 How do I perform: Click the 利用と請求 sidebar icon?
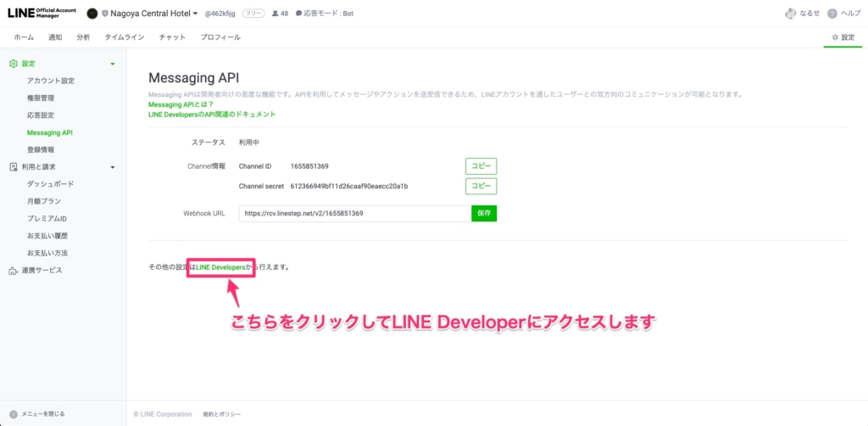(13, 167)
